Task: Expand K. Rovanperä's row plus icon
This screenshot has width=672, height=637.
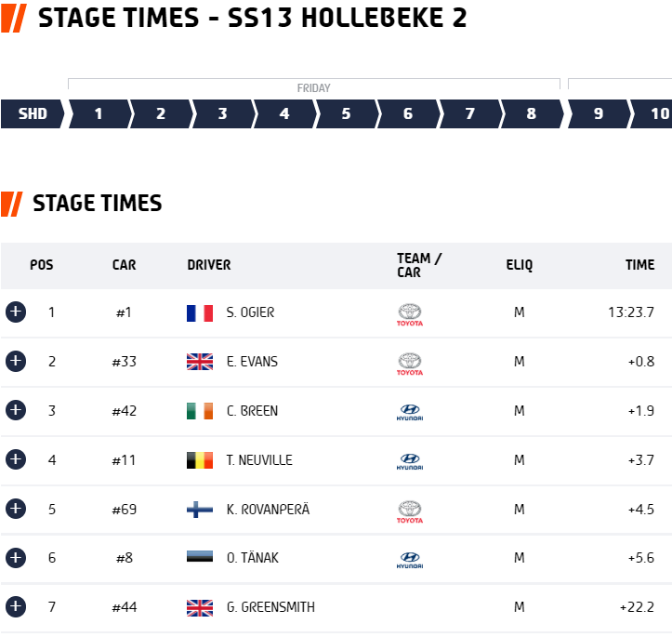Action: 16,509
